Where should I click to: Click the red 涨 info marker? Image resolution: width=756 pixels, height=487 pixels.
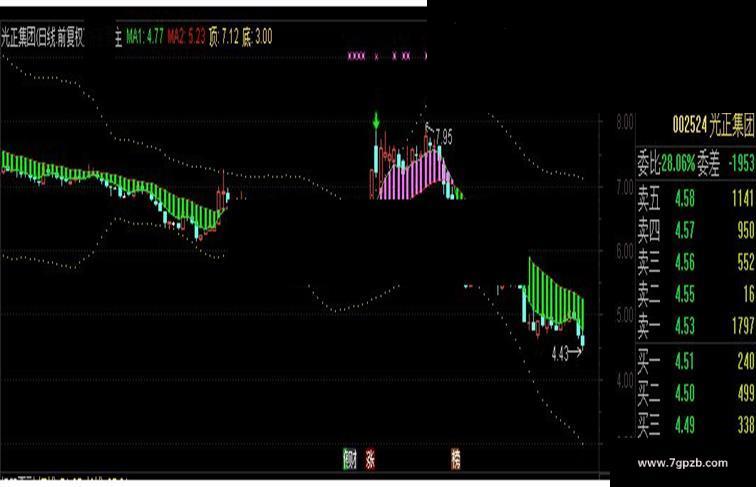point(370,459)
